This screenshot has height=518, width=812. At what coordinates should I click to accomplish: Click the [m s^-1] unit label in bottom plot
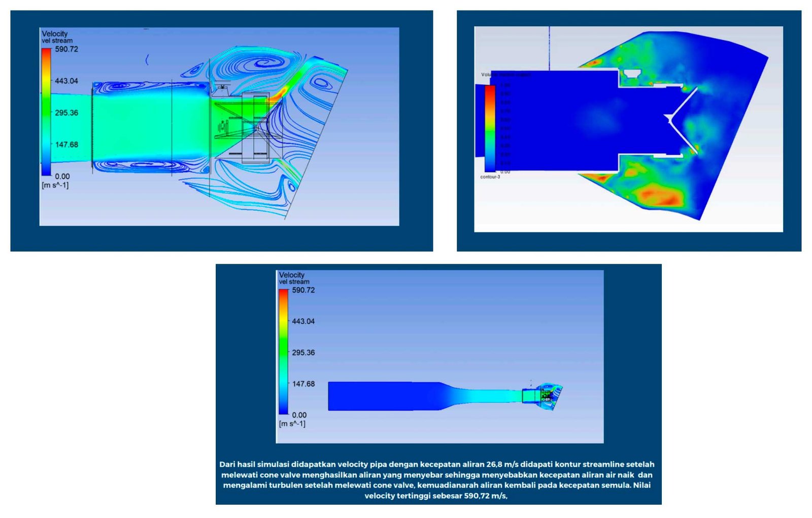(292, 424)
